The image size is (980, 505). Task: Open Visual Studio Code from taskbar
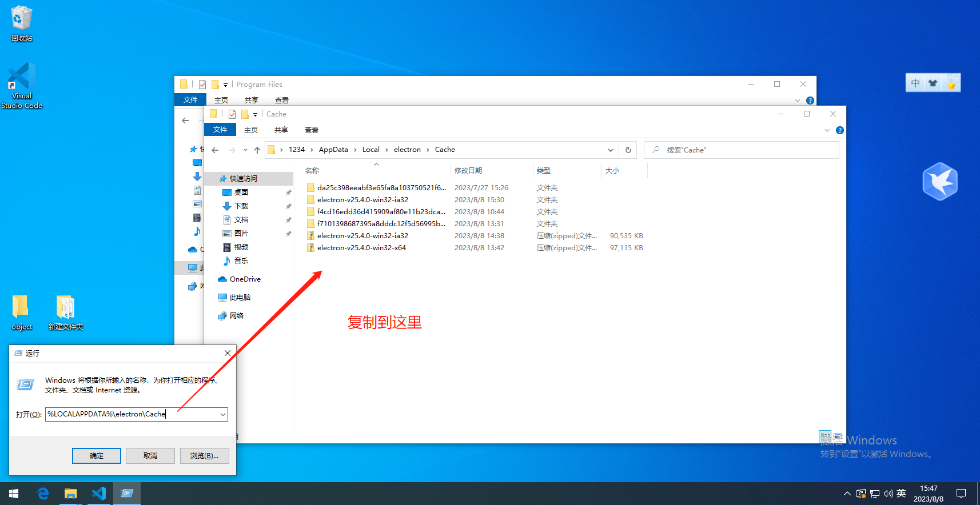pos(99,494)
